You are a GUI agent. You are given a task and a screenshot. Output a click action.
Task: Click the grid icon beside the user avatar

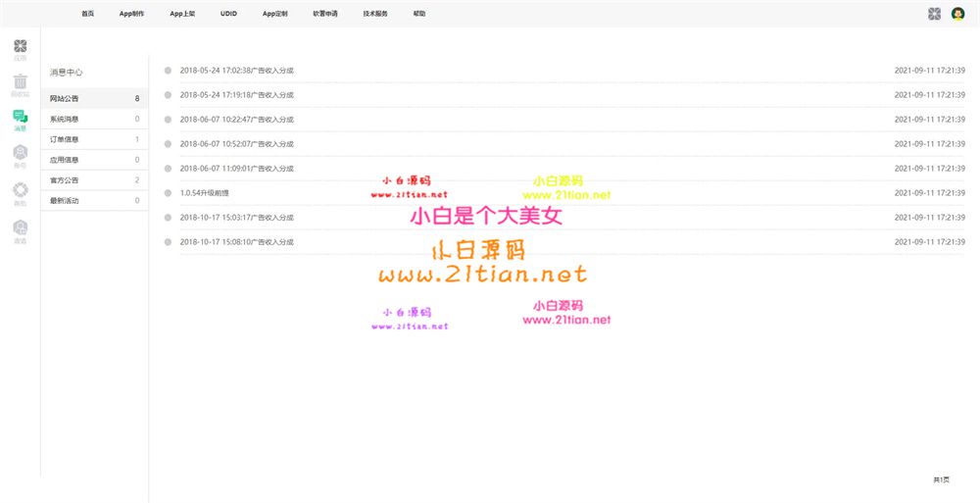pos(934,14)
